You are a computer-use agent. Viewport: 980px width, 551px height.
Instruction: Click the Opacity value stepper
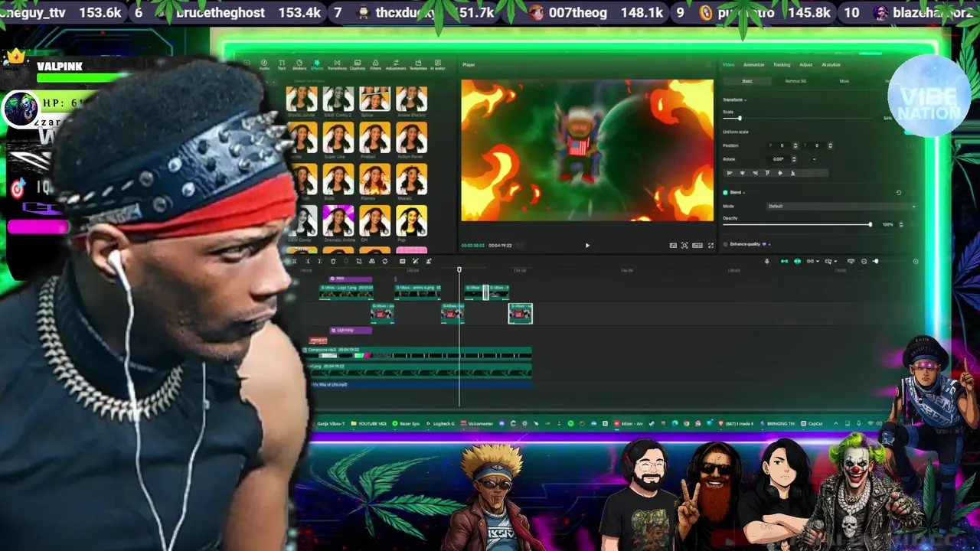(900, 224)
